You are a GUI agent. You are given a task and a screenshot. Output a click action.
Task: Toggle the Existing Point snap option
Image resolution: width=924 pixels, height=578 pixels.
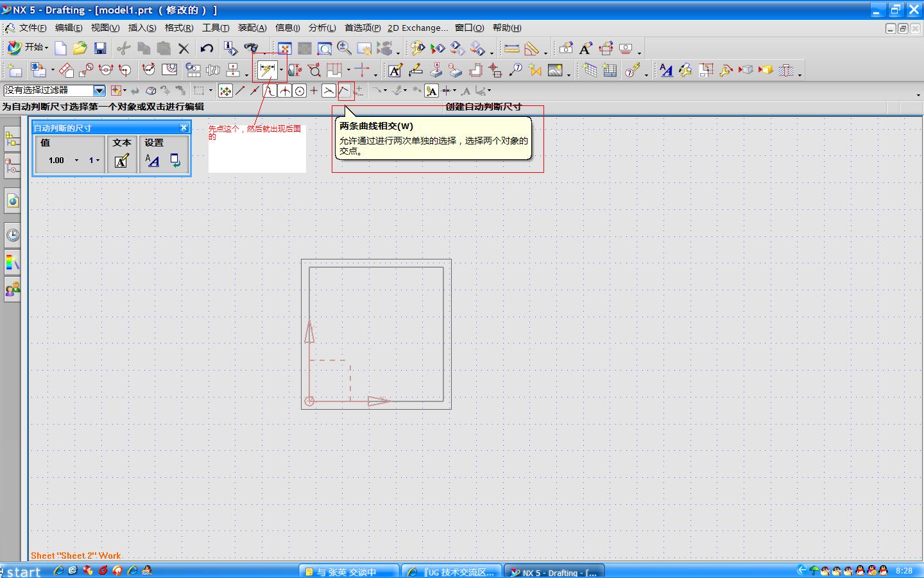[x=314, y=91]
